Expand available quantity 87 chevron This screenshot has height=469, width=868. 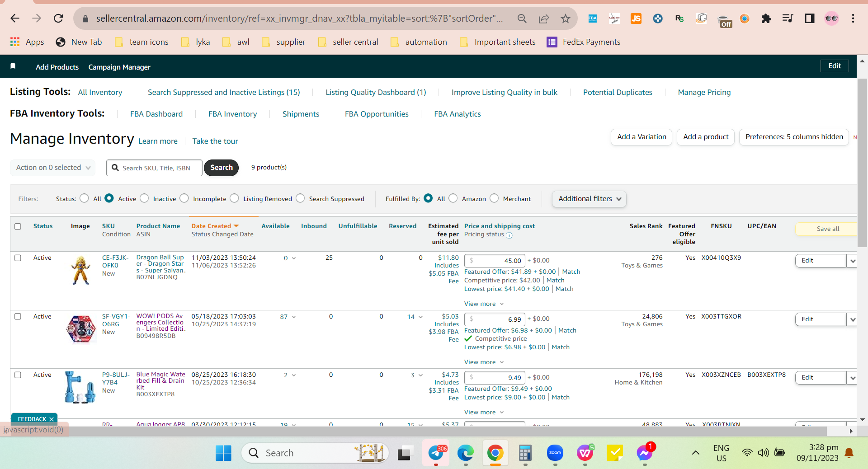click(x=294, y=317)
